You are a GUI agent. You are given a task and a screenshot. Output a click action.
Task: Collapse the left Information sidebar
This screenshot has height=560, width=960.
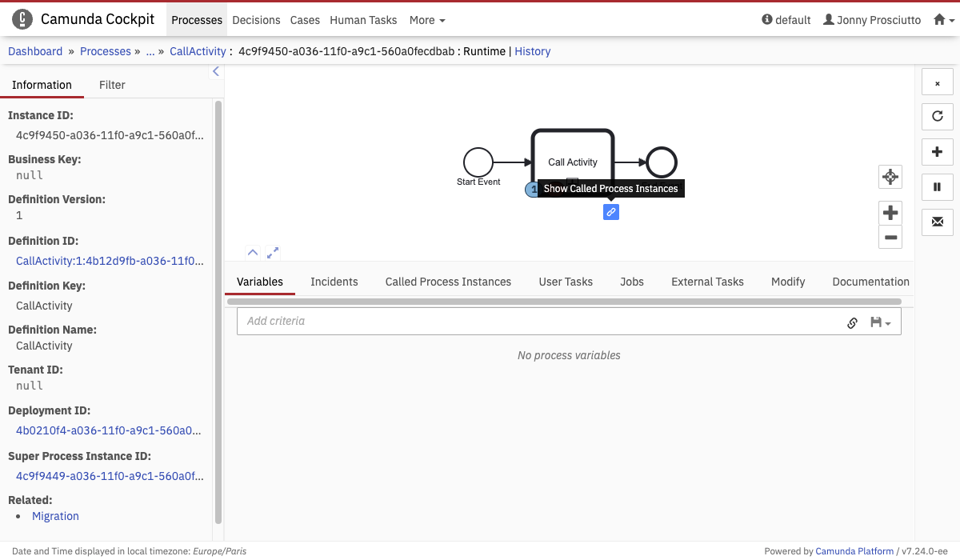215,72
